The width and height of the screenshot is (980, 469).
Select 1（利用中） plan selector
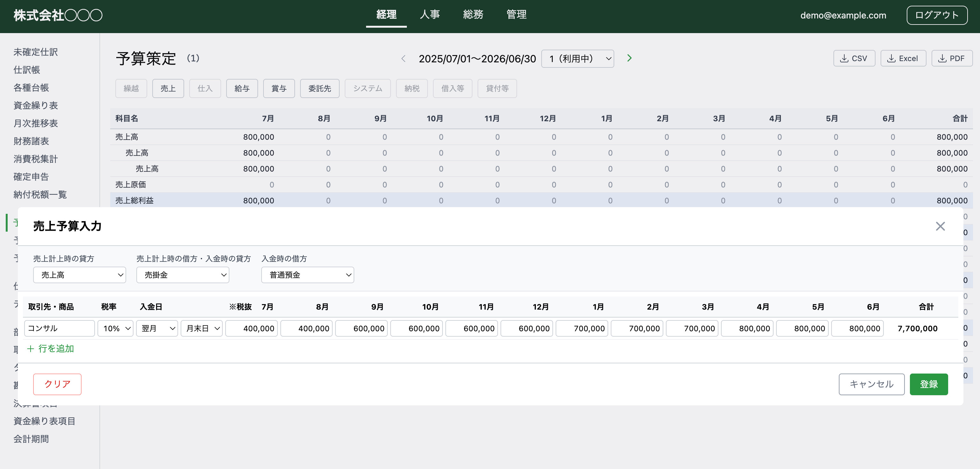coord(577,59)
